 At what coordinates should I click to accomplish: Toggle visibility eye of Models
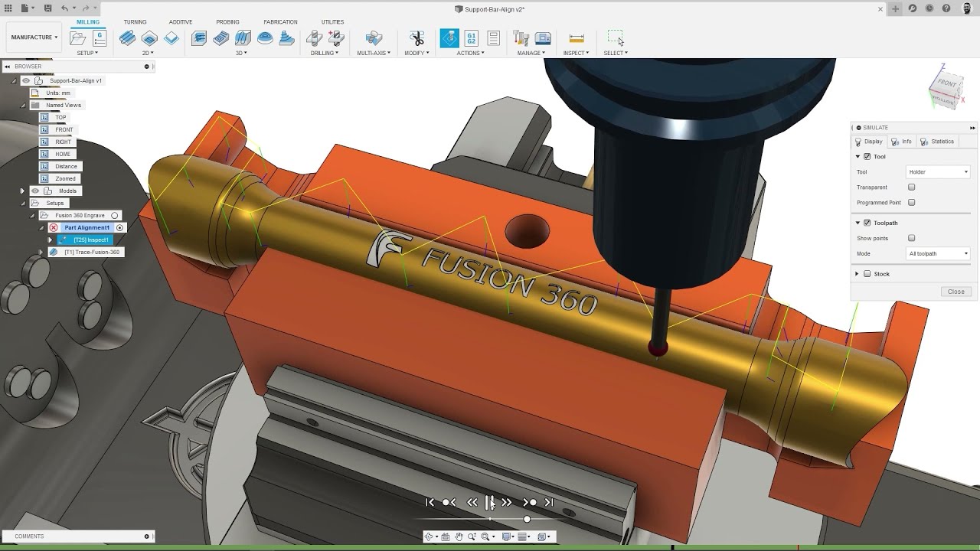(x=35, y=191)
